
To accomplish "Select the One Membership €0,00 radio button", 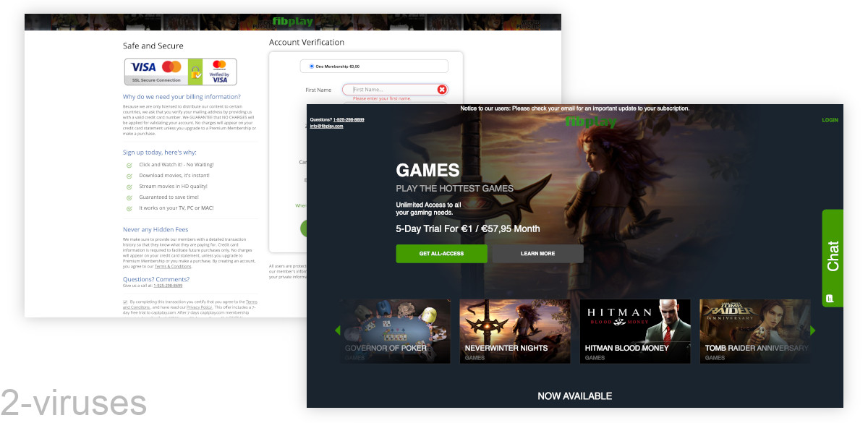I will pyautogui.click(x=312, y=67).
